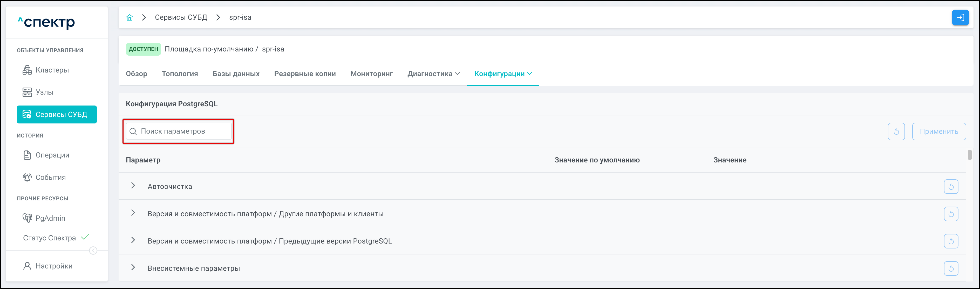
Task: Open Кластеры in the sidebar
Action: point(52,70)
